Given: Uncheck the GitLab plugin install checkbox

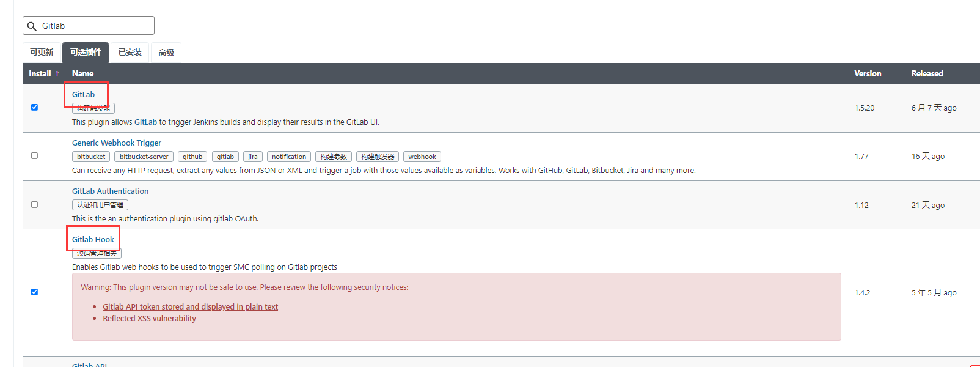Looking at the screenshot, I should [34, 107].
